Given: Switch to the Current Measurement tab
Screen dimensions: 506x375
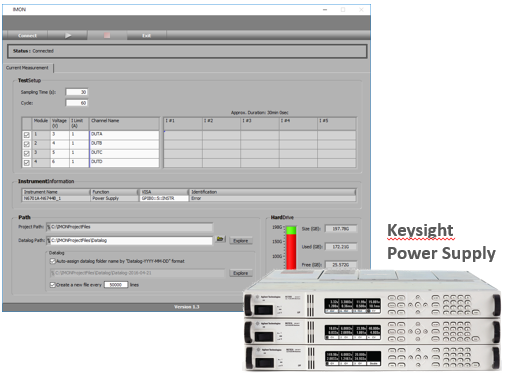Looking at the screenshot, I should 27,68.
